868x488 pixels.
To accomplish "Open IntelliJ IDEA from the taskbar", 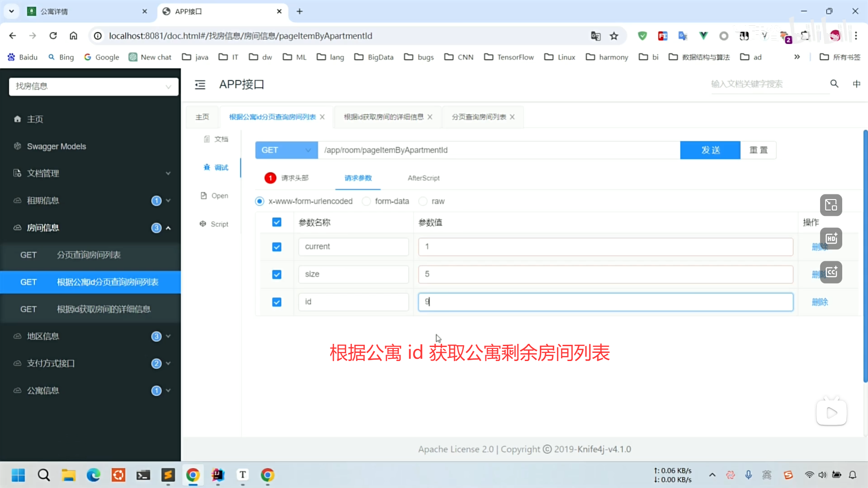I will [218, 475].
